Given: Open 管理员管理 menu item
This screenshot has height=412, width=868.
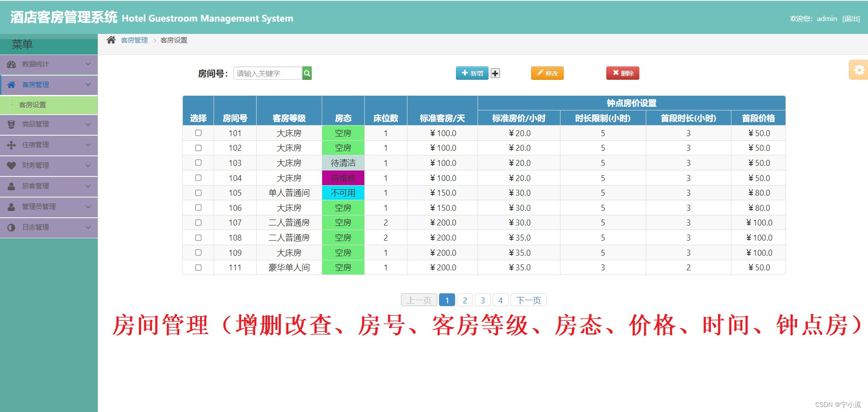Looking at the screenshot, I should coord(49,207).
